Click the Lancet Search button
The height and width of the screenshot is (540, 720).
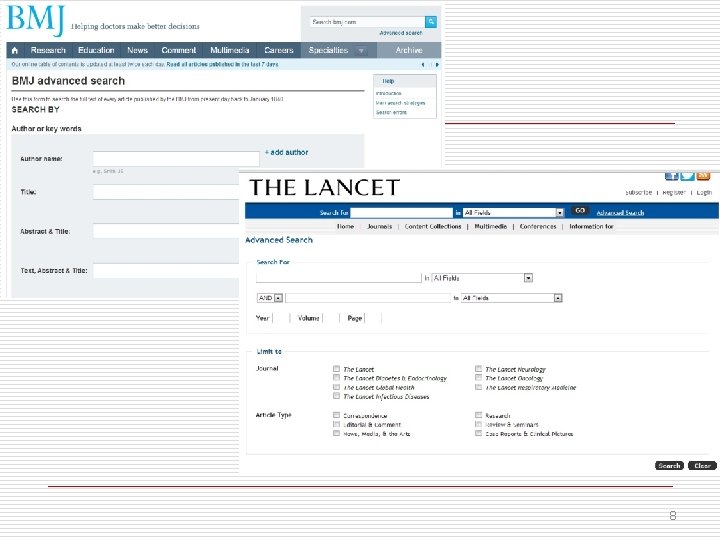point(669,466)
